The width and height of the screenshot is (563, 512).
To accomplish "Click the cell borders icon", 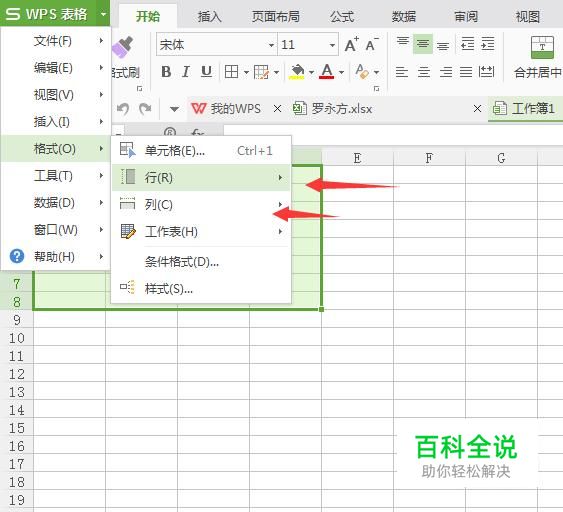I will (232, 72).
